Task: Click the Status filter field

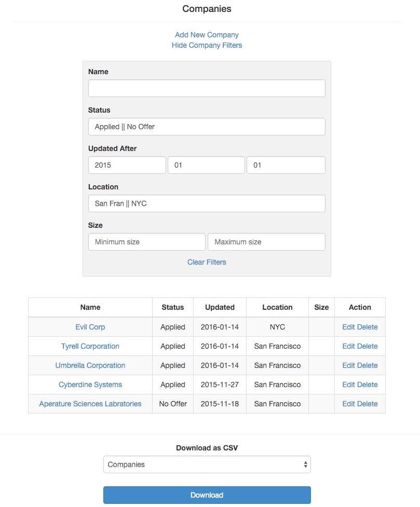Action: (x=207, y=127)
